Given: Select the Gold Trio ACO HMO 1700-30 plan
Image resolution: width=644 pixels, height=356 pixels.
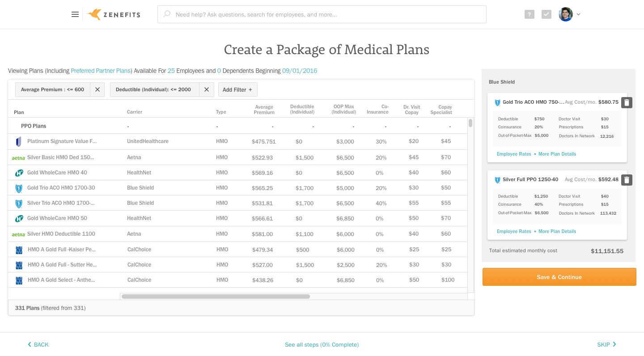Looking at the screenshot, I should click(238, 188).
